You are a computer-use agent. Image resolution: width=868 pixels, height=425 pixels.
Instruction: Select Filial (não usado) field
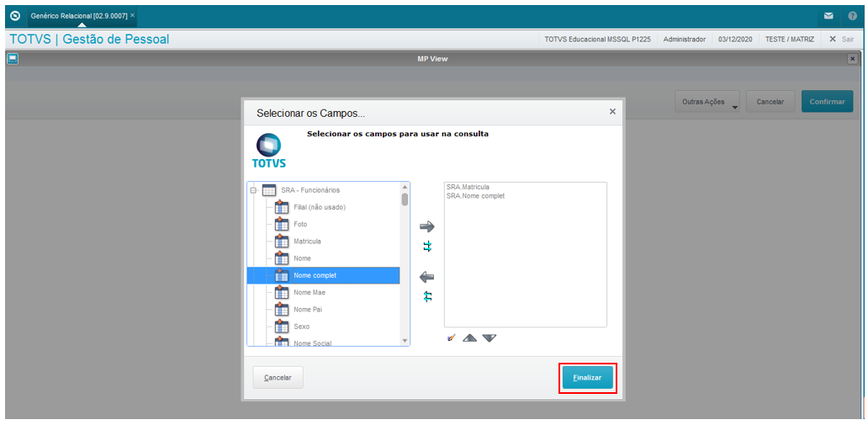(320, 207)
